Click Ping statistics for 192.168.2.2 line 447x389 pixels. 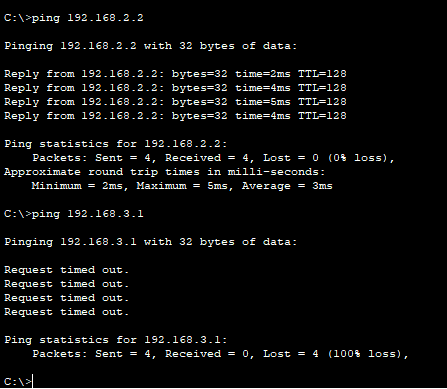[x=115, y=144]
